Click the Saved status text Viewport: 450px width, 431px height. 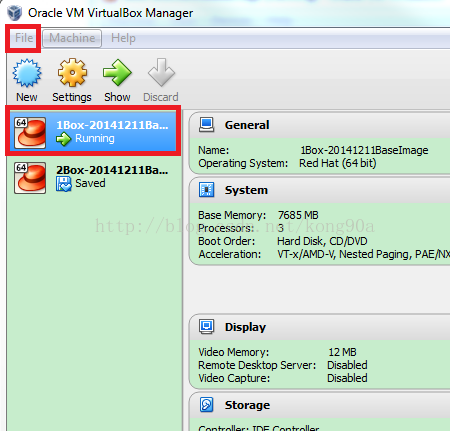coord(90,183)
